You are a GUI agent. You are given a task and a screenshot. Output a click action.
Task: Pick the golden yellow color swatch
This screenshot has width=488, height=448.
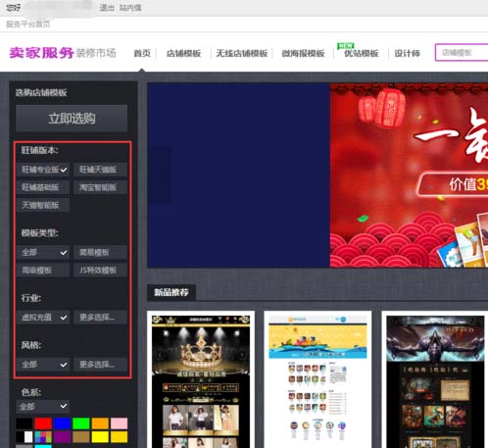(x=119, y=437)
